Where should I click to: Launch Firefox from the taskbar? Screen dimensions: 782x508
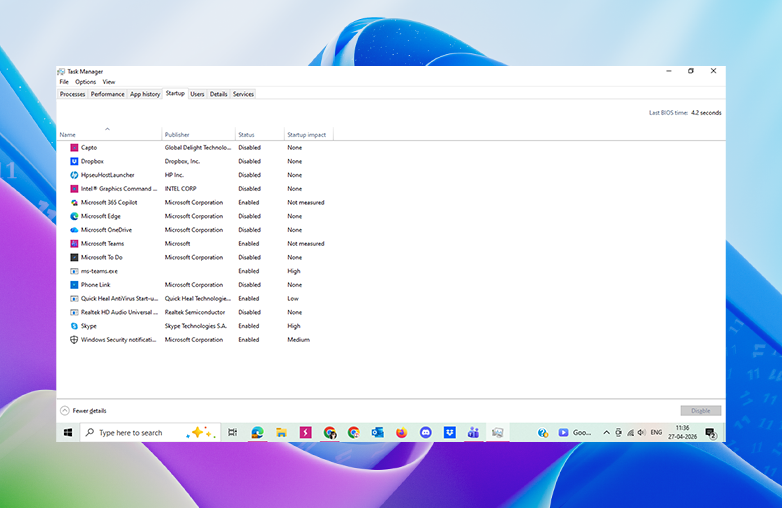click(x=401, y=432)
